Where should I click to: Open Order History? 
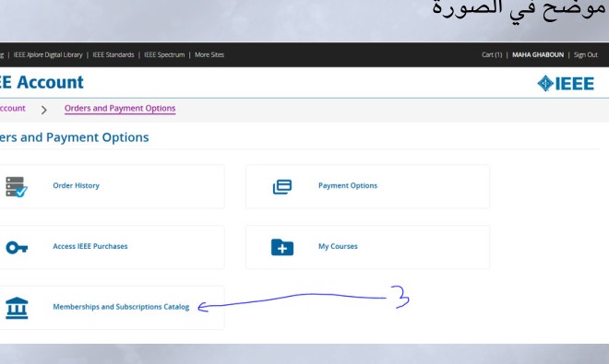click(76, 185)
